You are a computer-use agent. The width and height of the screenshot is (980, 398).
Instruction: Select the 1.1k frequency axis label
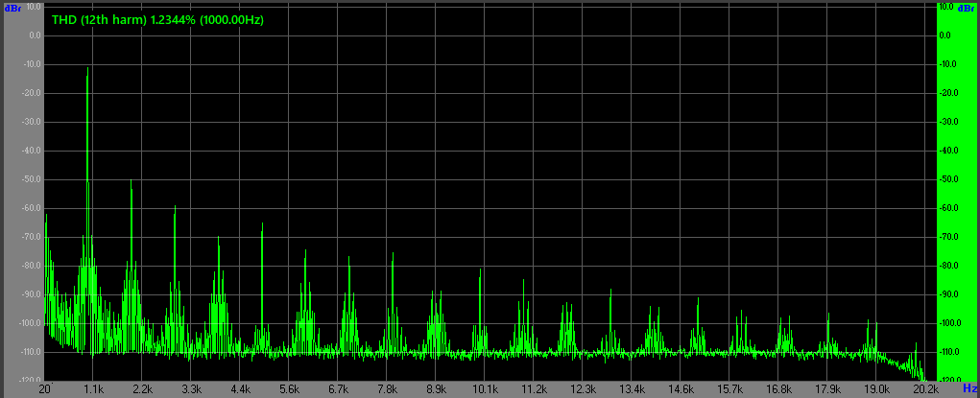coord(93,390)
